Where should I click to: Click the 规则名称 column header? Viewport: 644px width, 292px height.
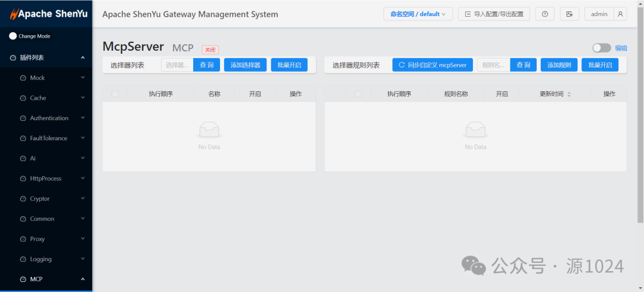(456, 94)
